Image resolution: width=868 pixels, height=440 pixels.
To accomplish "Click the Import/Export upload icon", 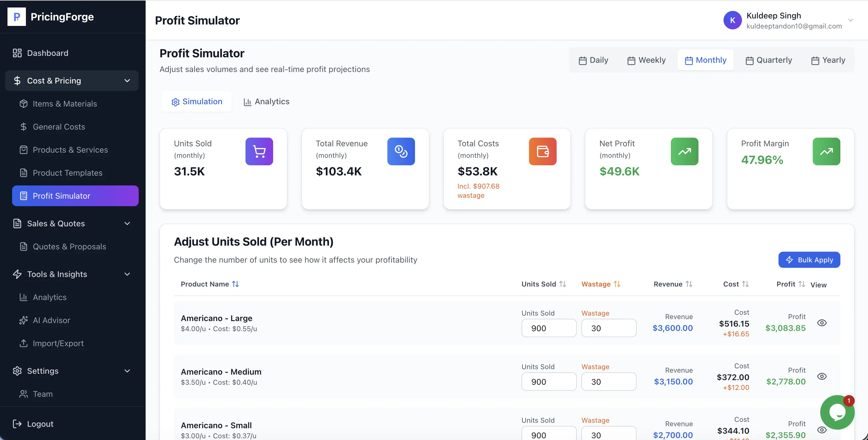I will point(23,343).
